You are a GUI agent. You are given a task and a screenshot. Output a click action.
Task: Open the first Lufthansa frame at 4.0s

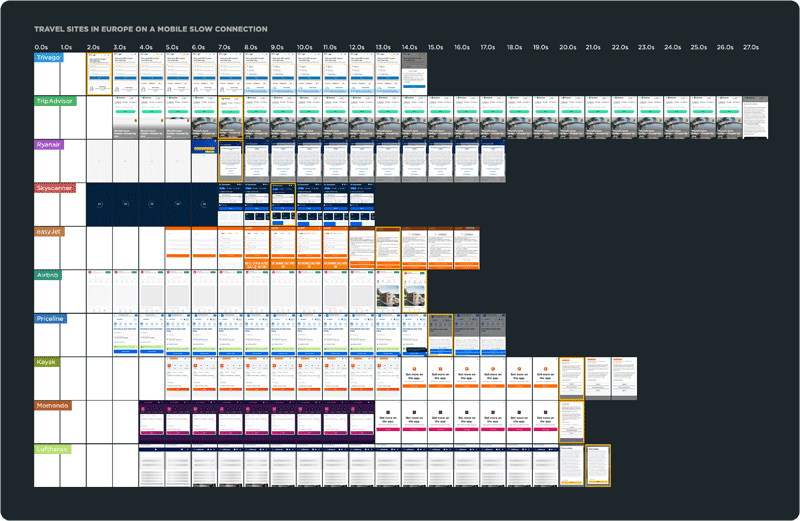[152, 466]
